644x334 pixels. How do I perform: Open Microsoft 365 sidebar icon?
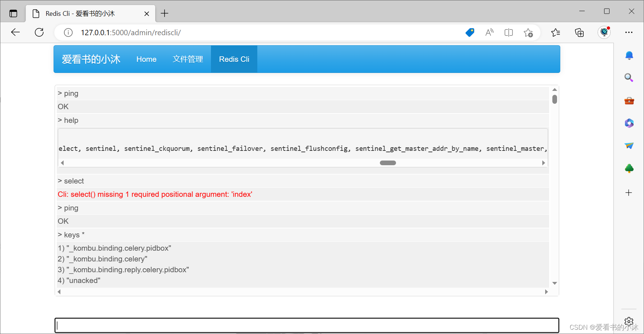pyautogui.click(x=629, y=123)
